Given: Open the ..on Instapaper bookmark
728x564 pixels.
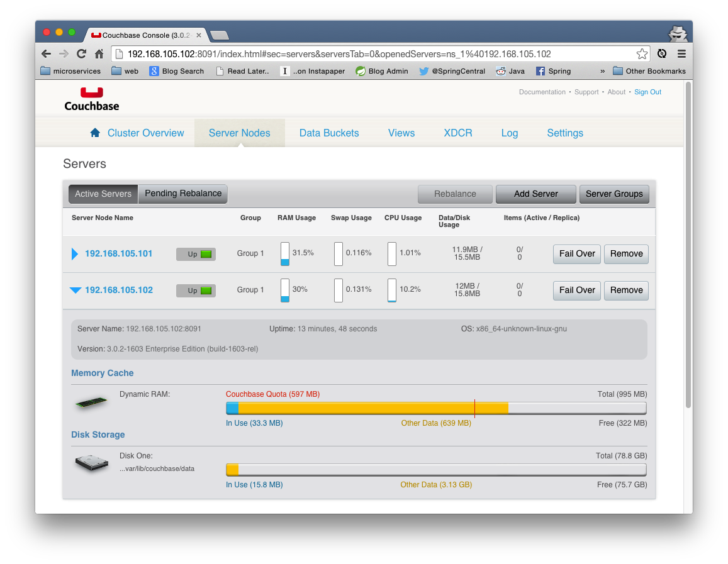Looking at the screenshot, I should [313, 71].
